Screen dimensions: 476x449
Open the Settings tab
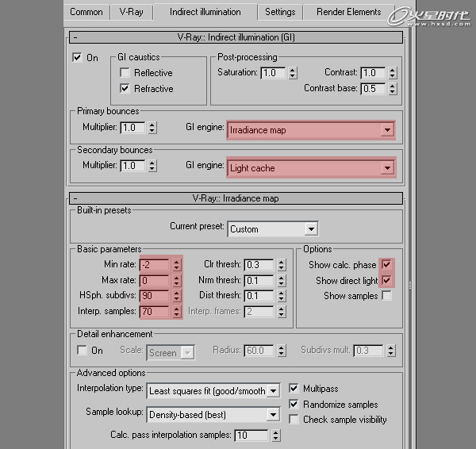[x=280, y=12]
